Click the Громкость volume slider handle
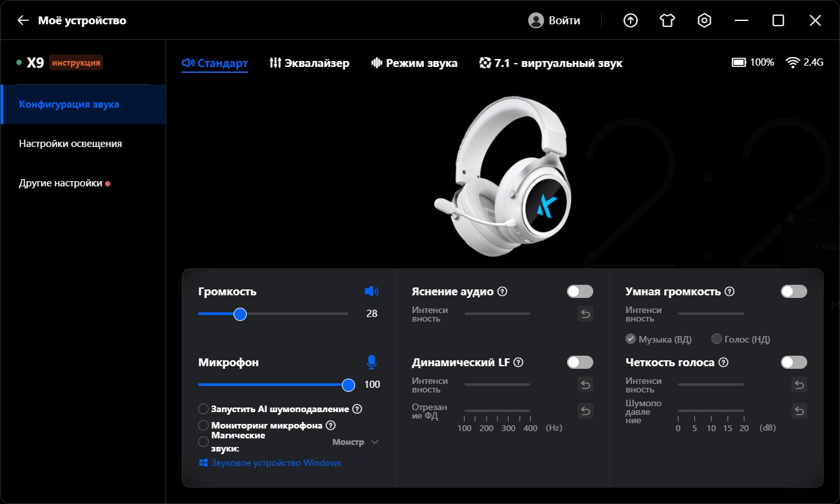 click(240, 314)
